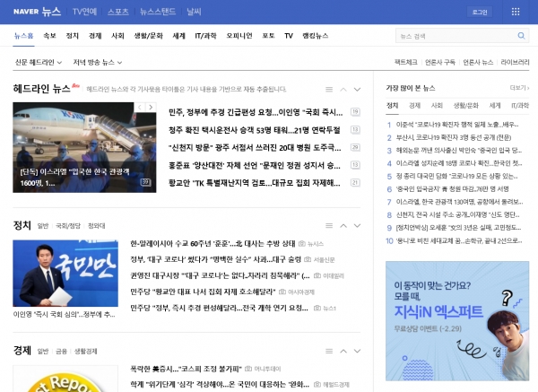Click related count badge beside 청주 확진 택시운전사 headline
This screenshot has height=392, width=538.
(355, 129)
